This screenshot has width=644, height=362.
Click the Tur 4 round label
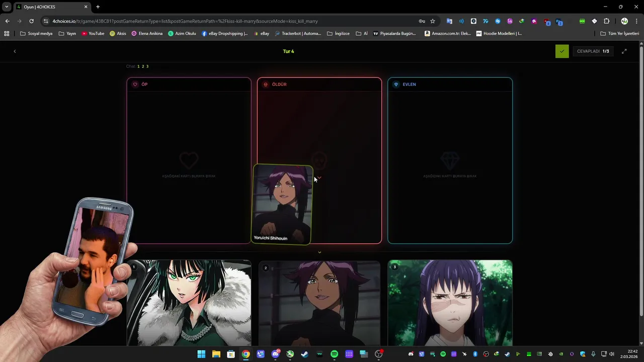click(x=288, y=51)
